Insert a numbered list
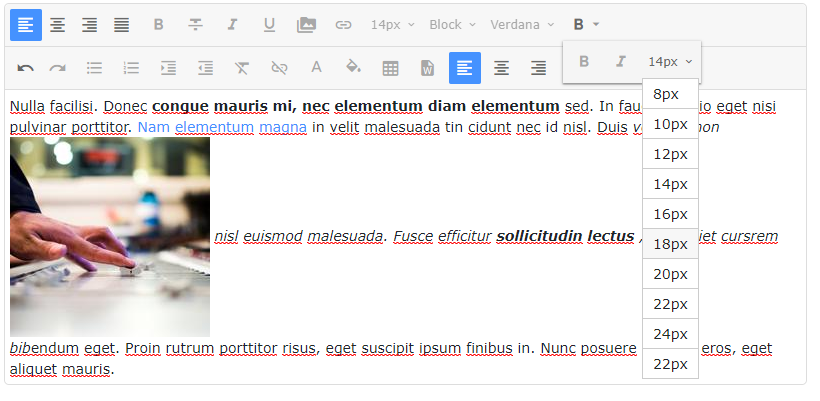Image resolution: width=820 pixels, height=401 pixels. click(x=131, y=68)
